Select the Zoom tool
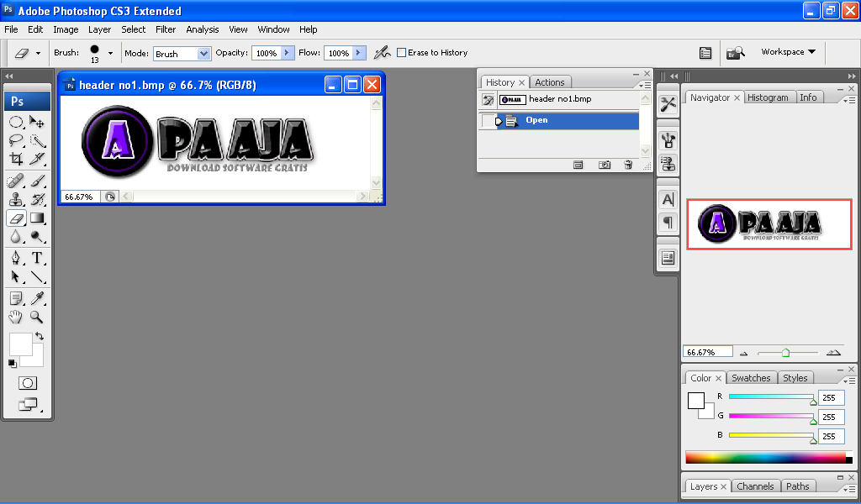Image resolution: width=861 pixels, height=504 pixels. (x=37, y=317)
